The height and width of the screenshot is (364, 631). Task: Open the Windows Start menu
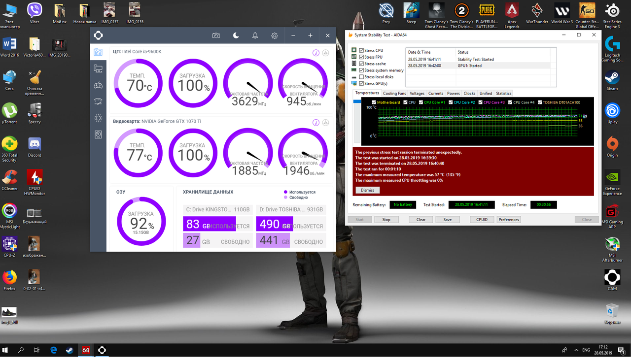click(5, 350)
